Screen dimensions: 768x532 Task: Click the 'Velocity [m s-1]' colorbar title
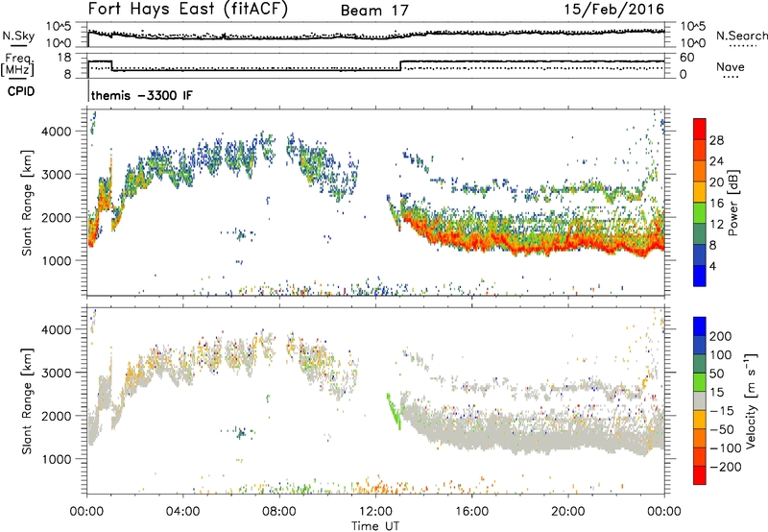point(752,399)
